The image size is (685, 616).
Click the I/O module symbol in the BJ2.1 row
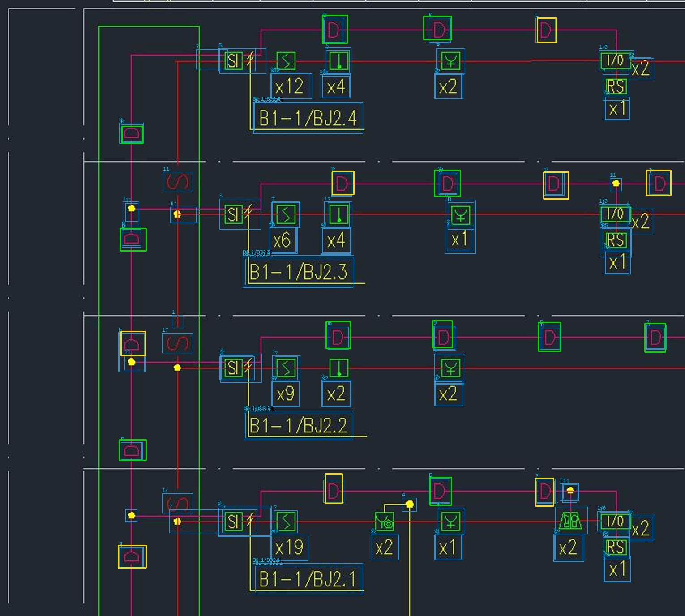(615, 521)
